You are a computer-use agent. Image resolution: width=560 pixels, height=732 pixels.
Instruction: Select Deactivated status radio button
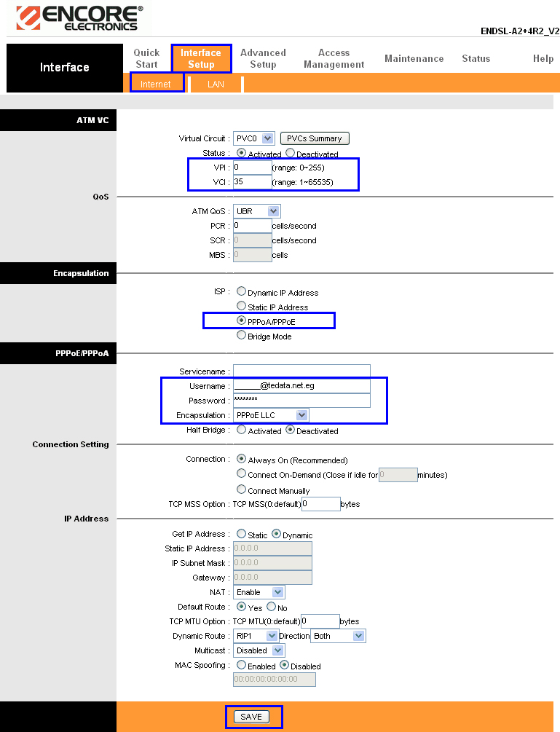290,153
